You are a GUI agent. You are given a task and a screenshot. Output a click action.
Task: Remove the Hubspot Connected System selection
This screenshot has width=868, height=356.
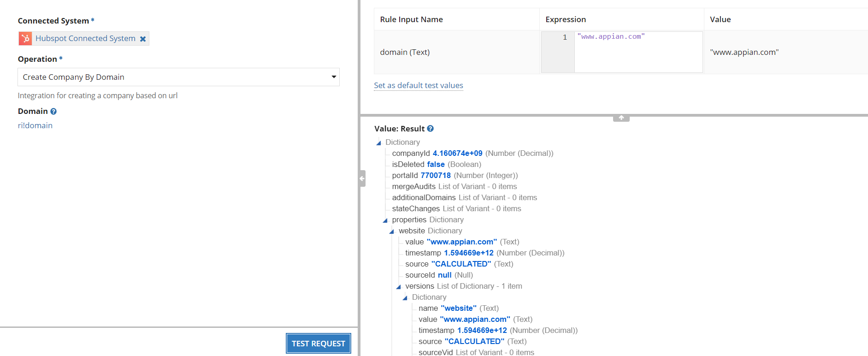tap(143, 39)
